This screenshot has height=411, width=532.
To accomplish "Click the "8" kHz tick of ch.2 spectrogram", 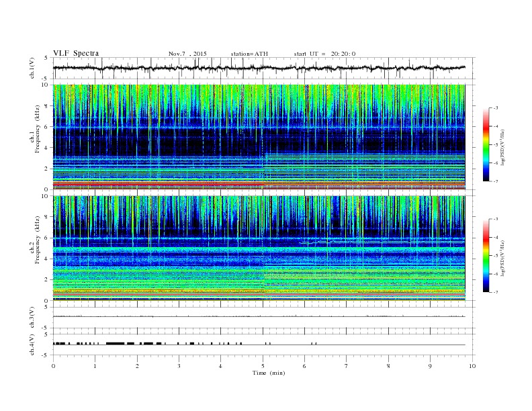I will click(x=46, y=217).
